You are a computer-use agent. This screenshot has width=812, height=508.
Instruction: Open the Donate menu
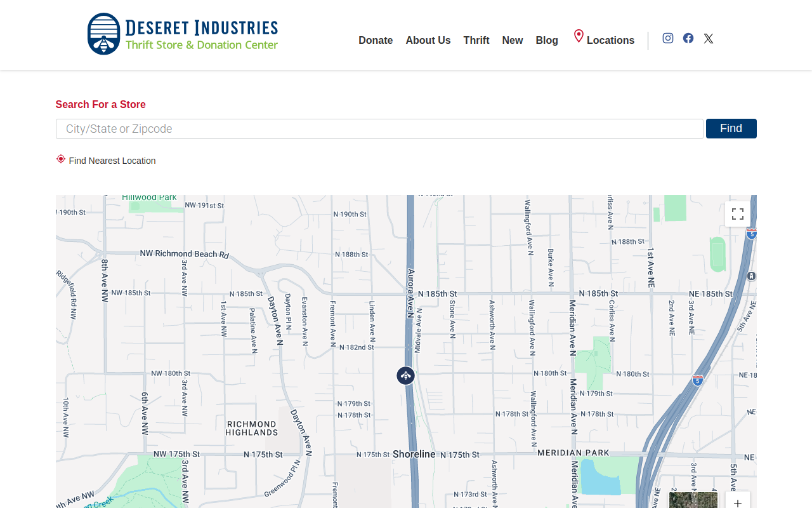[376, 41]
